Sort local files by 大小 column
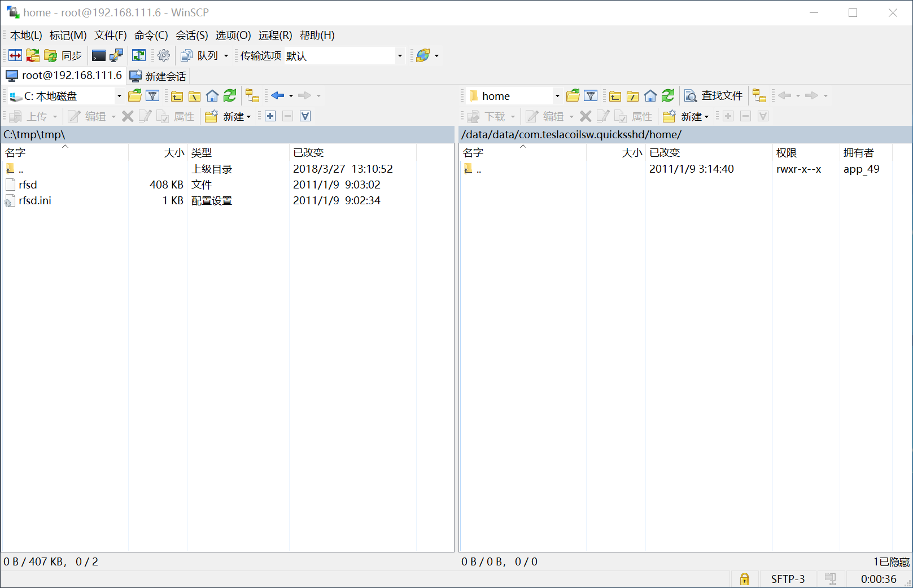This screenshot has height=588, width=913. (158, 152)
